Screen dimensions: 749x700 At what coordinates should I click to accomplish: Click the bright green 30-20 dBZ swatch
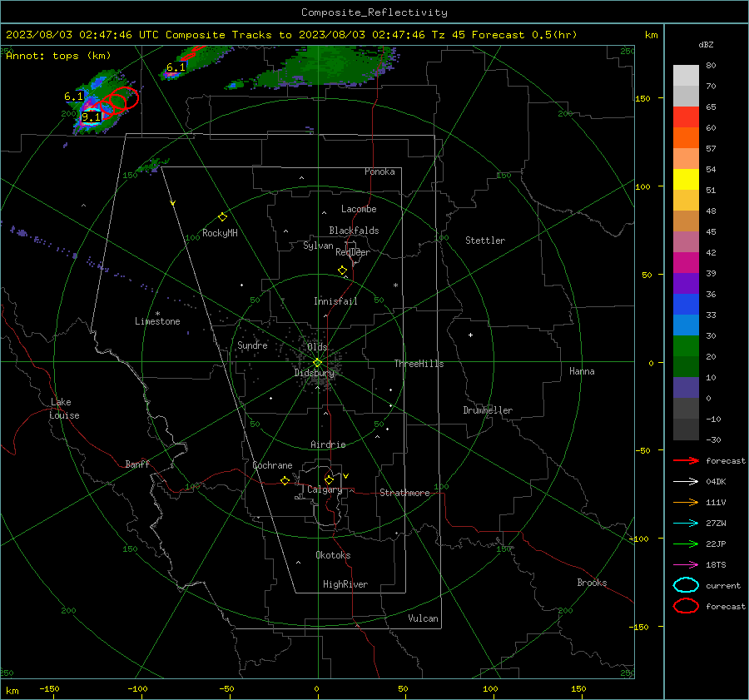tap(686, 346)
